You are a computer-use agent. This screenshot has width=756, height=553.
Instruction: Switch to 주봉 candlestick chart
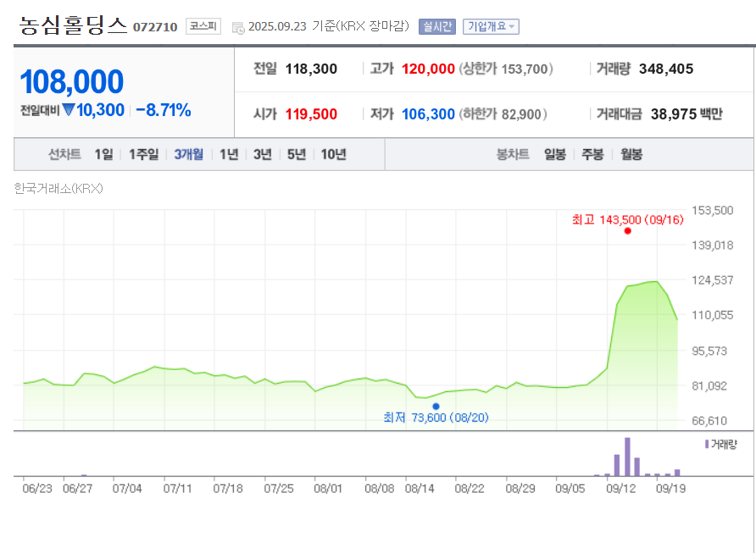pos(592,155)
